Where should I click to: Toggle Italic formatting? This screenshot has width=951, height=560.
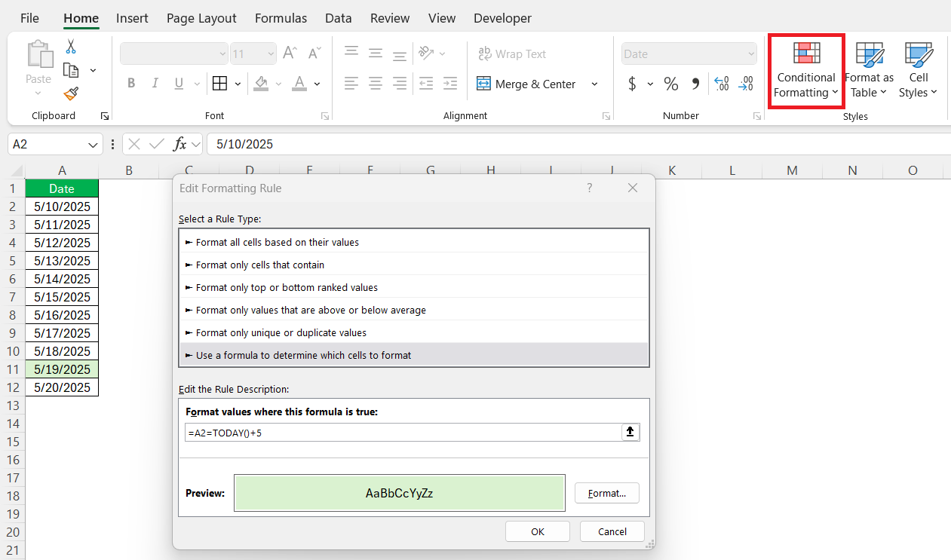pyautogui.click(x=155, y=84)
